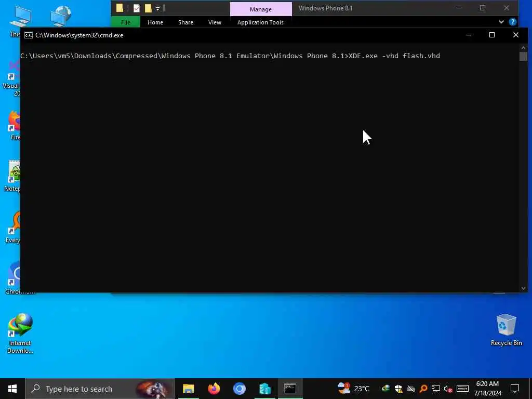Click the OneDrive tray icon
This screenshot has height=399, width=532.
411,389
